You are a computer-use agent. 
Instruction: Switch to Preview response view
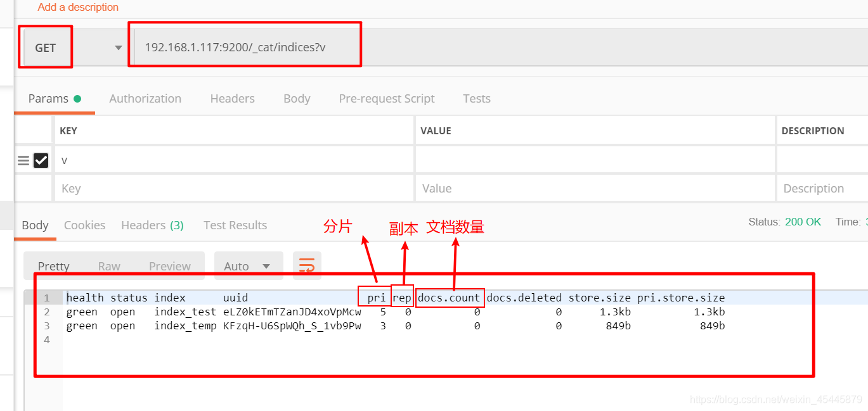point(170,266)
